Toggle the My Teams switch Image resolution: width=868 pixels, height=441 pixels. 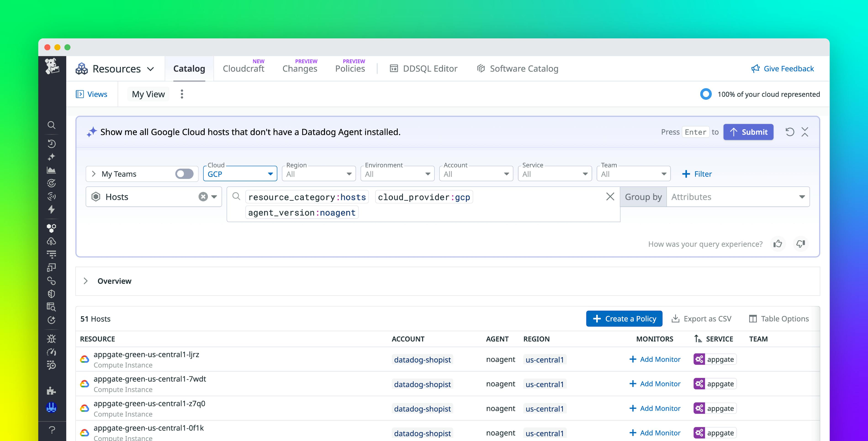click(x=185, y=174)
